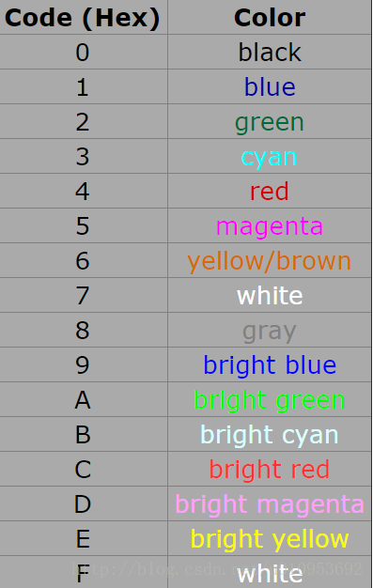Select the code cell 'C'

(84, 469)
